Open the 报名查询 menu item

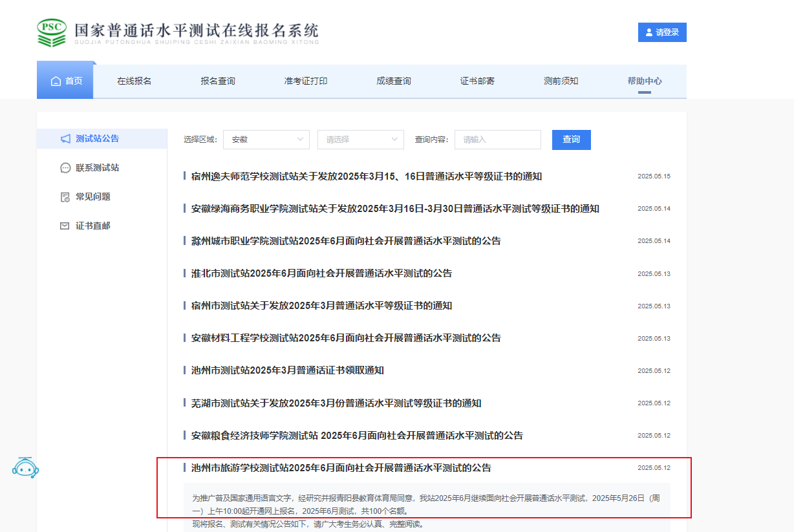(x=218, y=81)
